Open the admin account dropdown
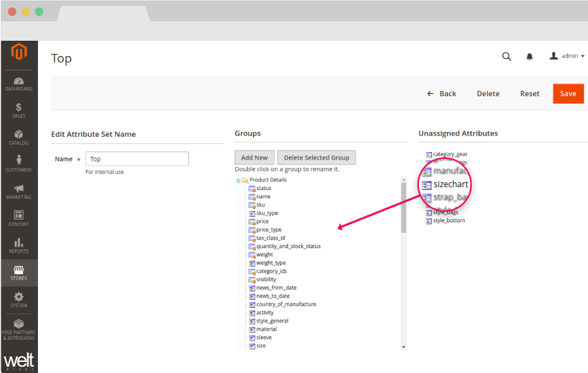588x373 pixels. point(567,56)
